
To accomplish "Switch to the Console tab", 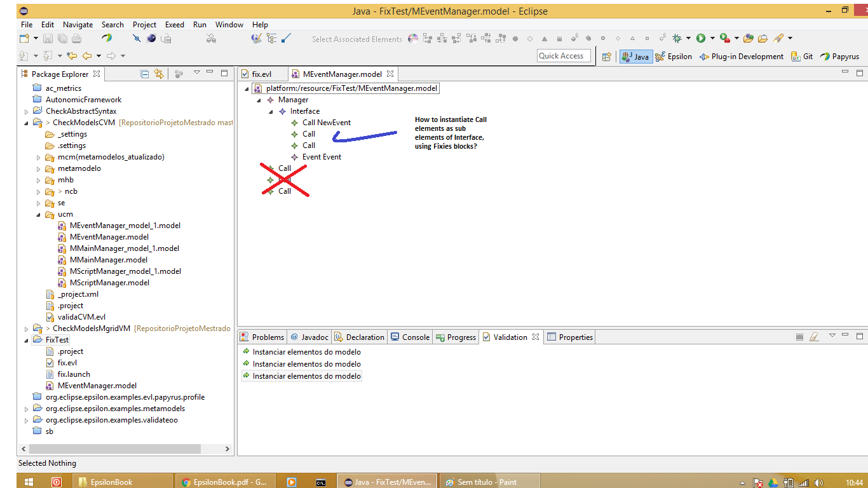I will [410, 337].
